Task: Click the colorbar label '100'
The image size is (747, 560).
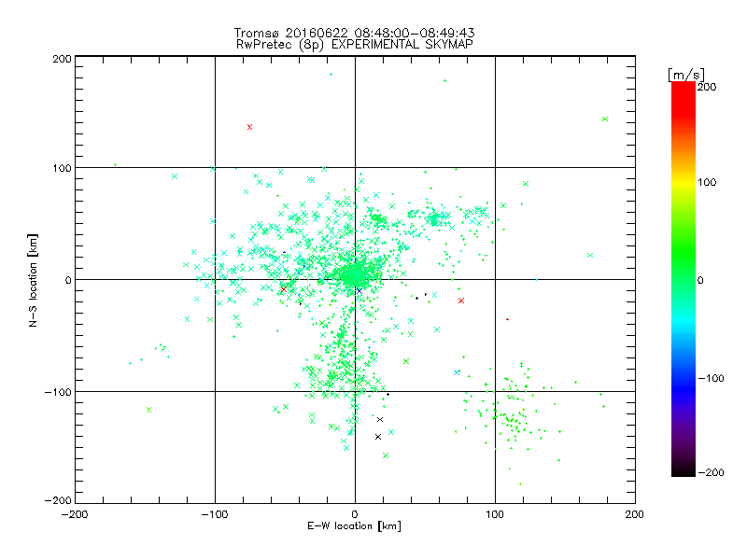Action: coord(707,182)
